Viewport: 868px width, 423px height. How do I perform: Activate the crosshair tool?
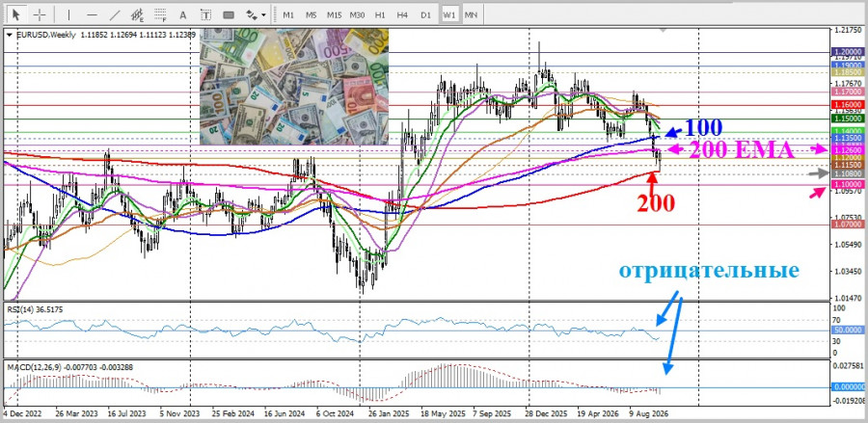point(40,14)
